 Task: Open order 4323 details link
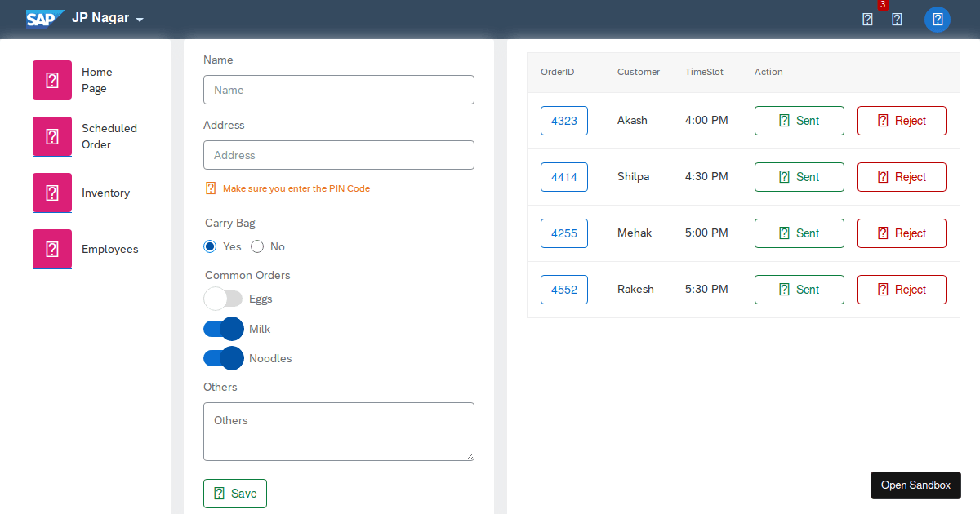coord(563,120)
